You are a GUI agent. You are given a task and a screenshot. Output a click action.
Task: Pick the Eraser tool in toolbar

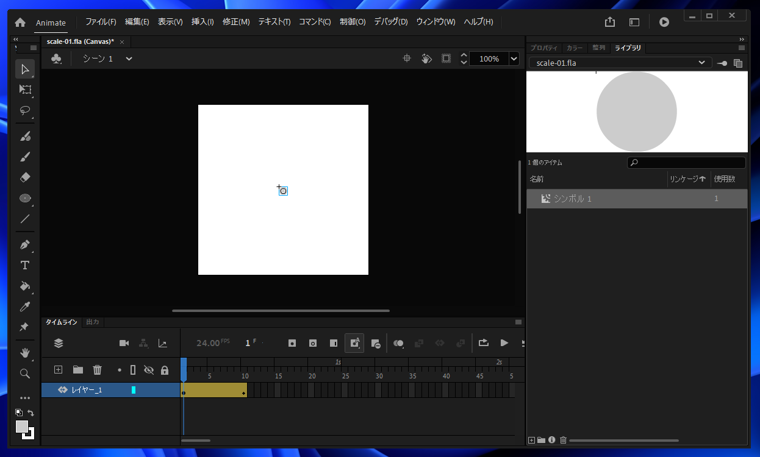point(25,177)
